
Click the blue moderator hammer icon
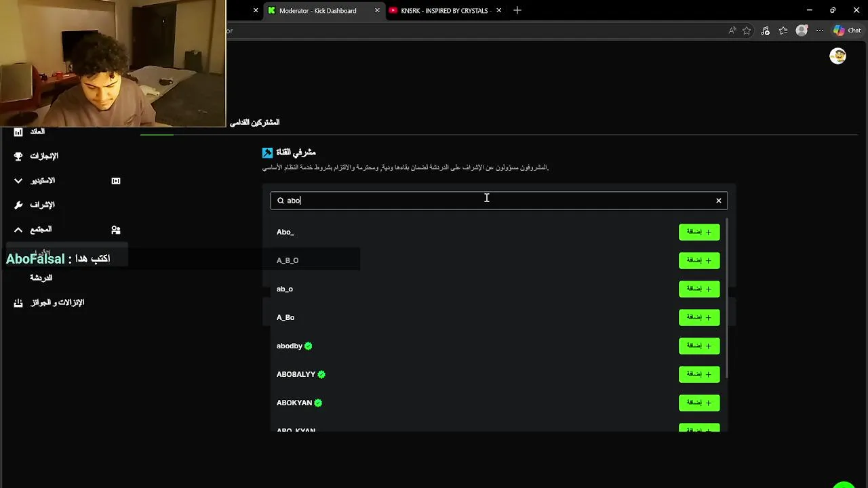(267, 153)
